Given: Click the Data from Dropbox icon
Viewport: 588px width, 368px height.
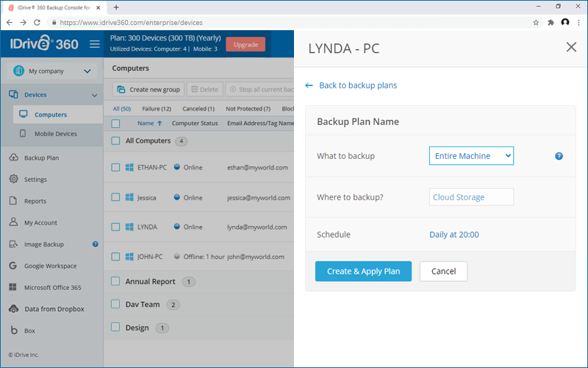Looking at the screenshot, I should coord(14,308).
